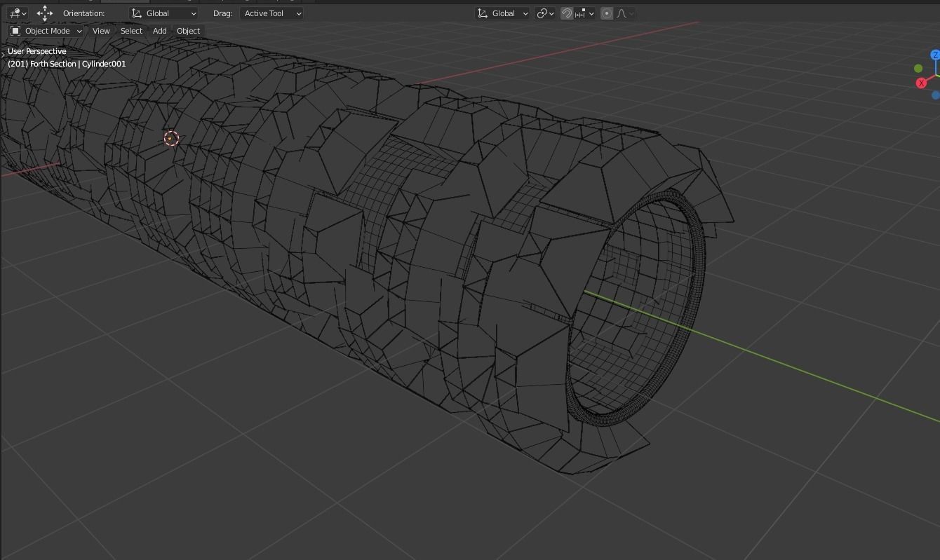
Task: Open the Object menu
Action: (188, 31)
